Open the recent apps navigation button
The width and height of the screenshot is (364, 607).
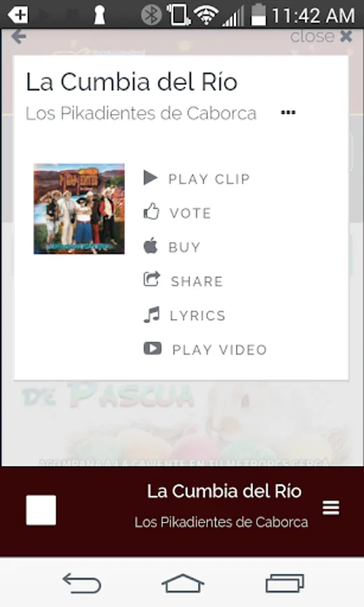[x=284, y=583]
